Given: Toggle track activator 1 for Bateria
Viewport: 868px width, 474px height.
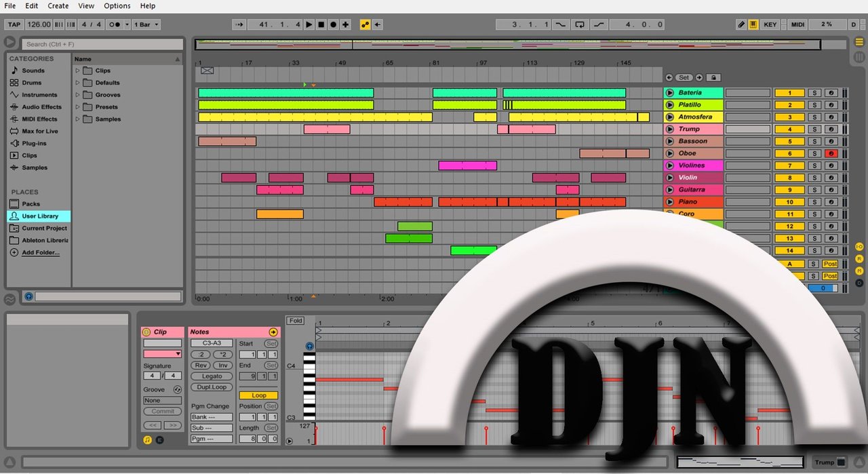Looking at the screenshot, I should click(789, 93).
